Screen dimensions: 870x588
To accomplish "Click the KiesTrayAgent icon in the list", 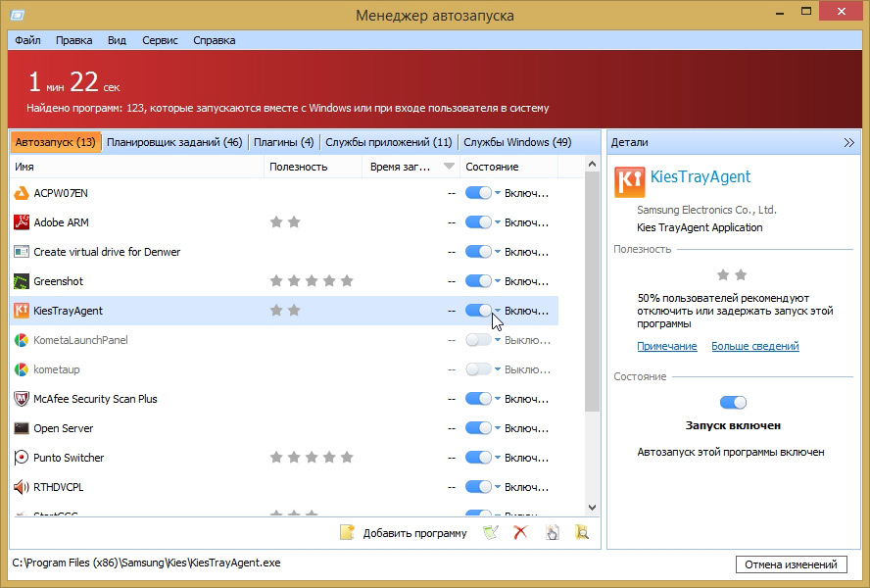I will tap(22, 311).
